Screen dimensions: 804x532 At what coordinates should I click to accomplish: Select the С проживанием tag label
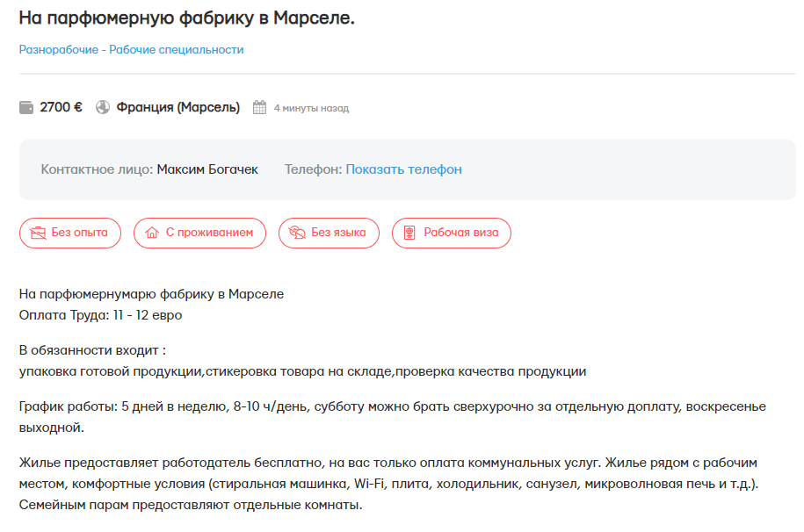209,234
